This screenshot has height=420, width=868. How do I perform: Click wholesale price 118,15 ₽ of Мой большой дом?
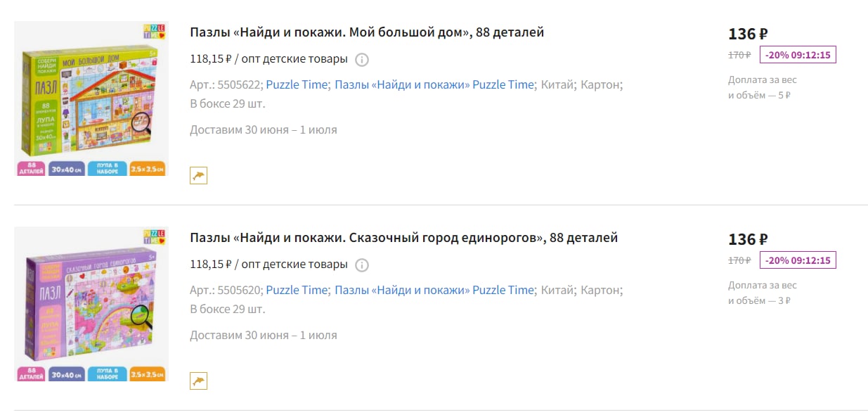pos(211,59)
